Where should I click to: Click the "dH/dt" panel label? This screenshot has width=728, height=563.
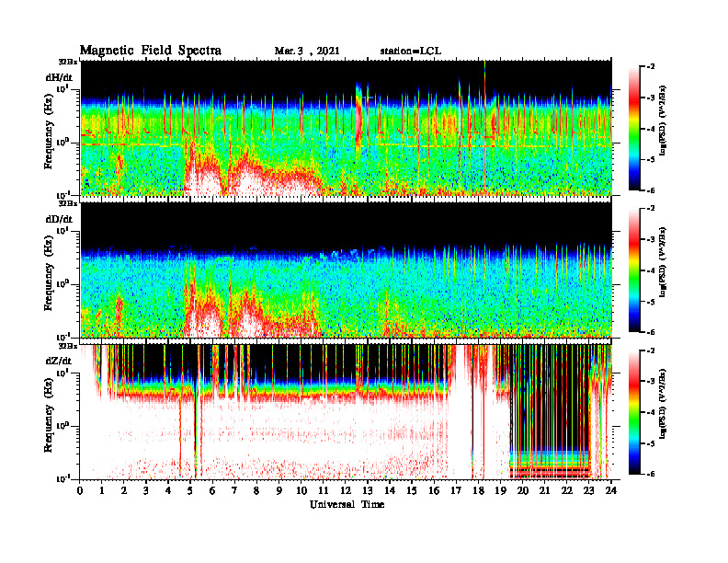pos(59,77)
